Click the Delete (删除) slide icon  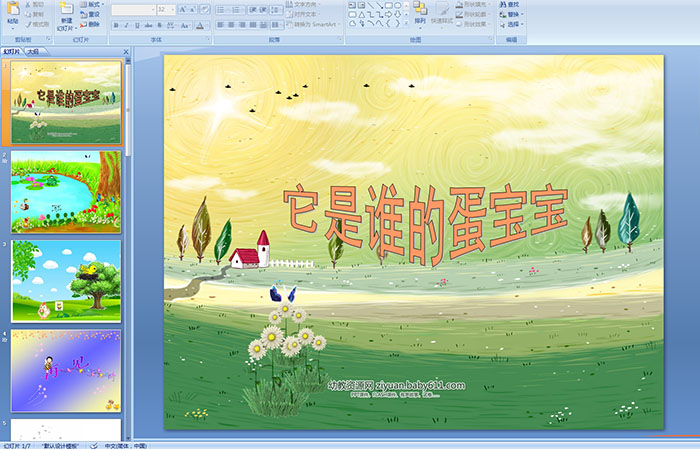(x=83, y=24)
